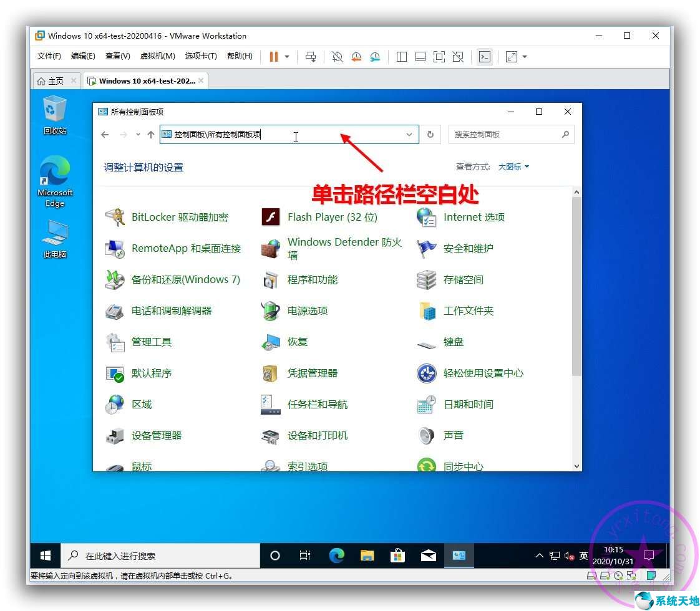Open 安全和维护
This screenshot has height=611, width=700.
pyautogui.click(x=455, y=248)
